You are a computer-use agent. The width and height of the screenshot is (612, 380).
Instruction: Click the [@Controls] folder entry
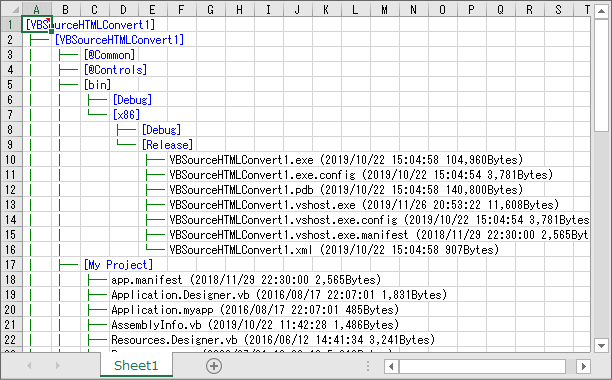click(x=115, y=70)
